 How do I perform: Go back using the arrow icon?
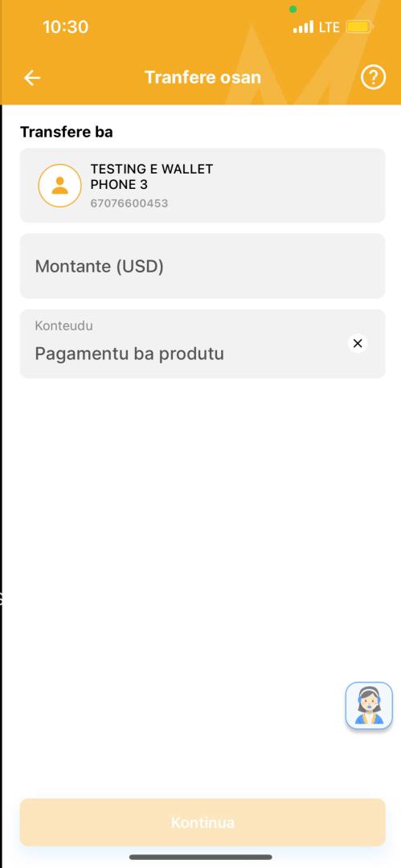[x=32, y=78]
